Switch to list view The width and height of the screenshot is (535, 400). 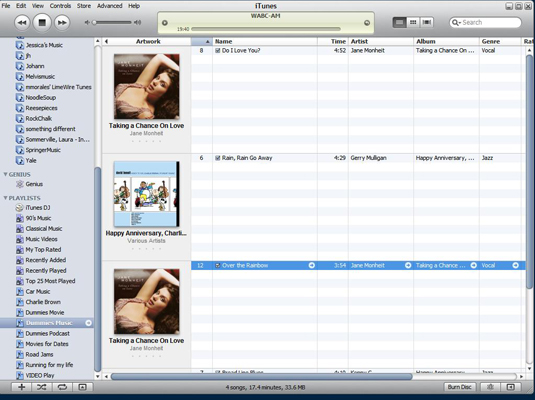pos(399,23)
